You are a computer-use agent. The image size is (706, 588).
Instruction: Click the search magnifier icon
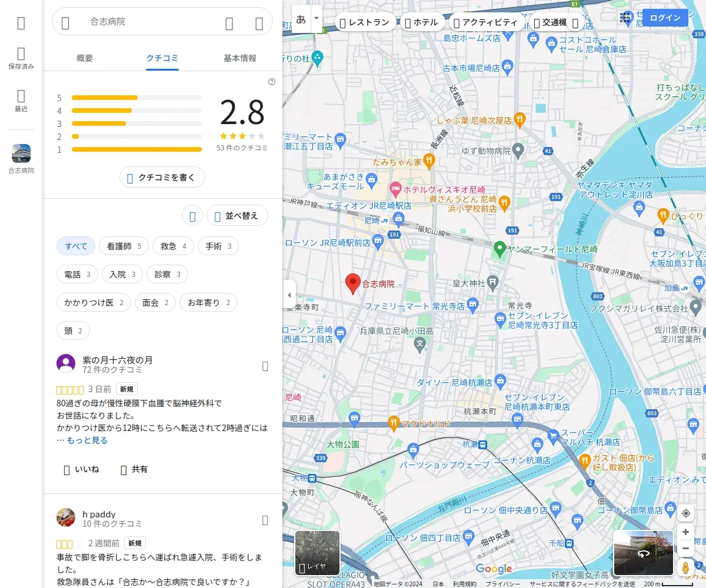[229, 23]
